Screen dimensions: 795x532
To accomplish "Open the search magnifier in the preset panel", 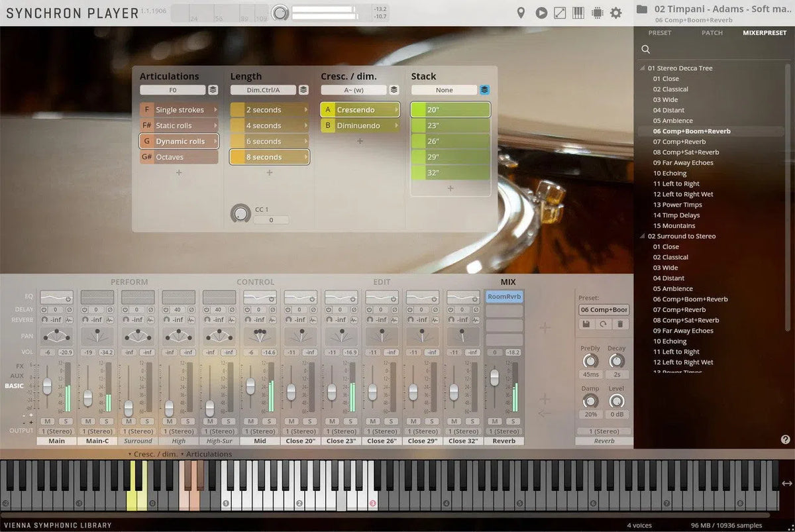I will coord(645,49).
